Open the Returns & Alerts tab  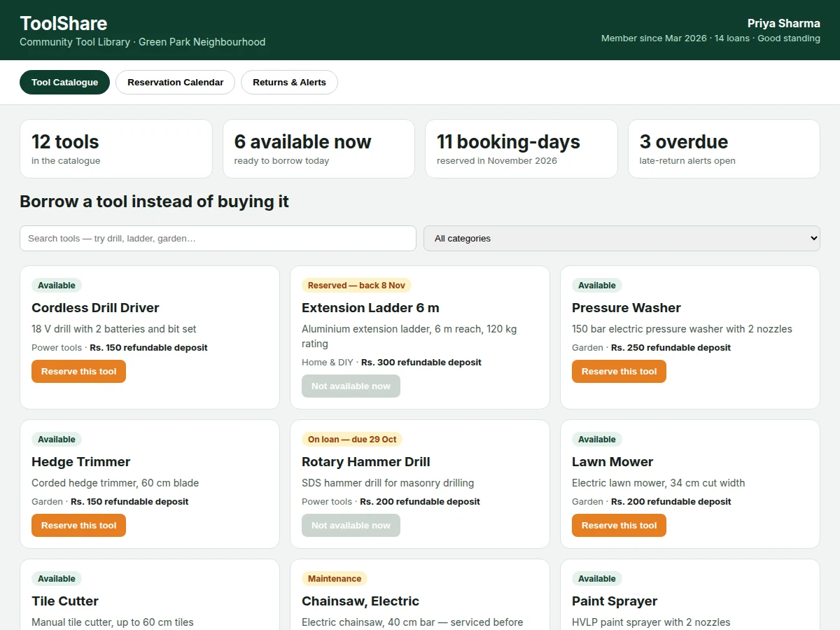tap(289, 82)
